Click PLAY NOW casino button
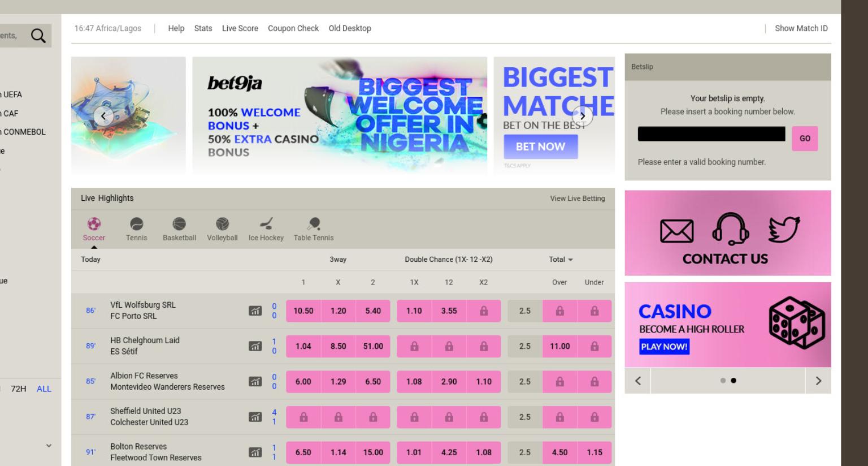The image size is (868, 466). pyautogui.click(x=665, y=347)
